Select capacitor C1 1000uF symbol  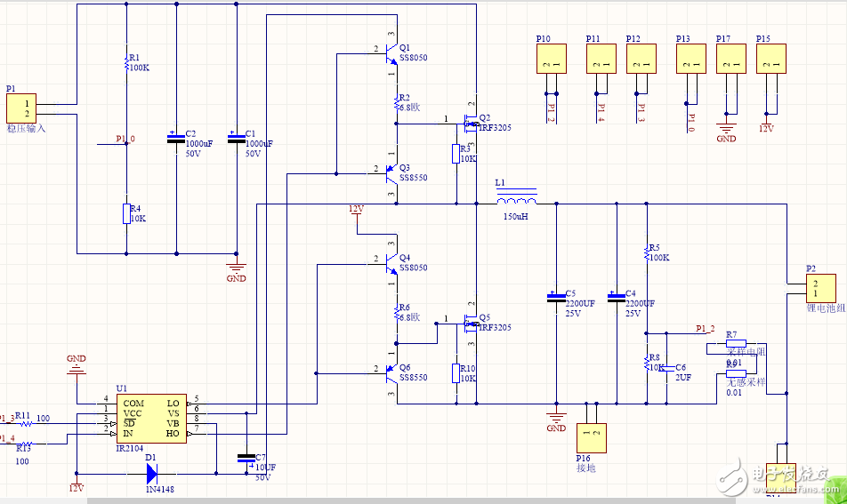coord(236,139)
